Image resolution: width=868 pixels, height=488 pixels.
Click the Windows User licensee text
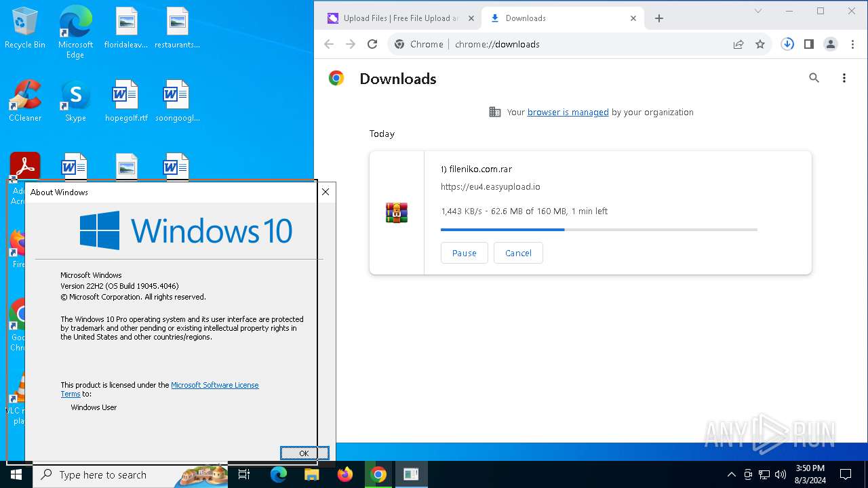point(94,407)
